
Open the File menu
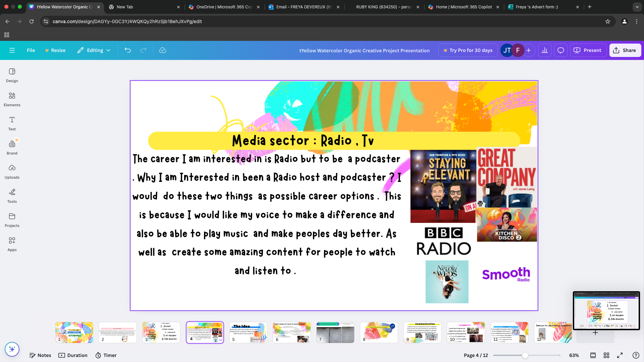click(31, 50)
